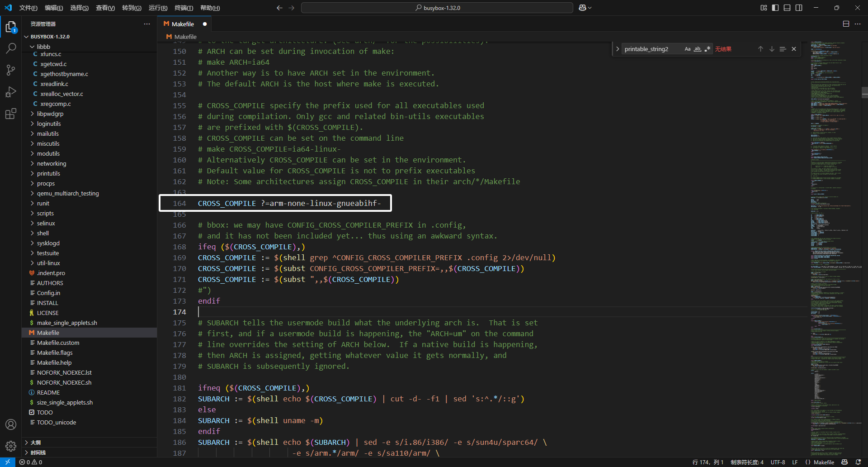
Task: Toggle Match Case in find widget
Action: coord(688,49)
